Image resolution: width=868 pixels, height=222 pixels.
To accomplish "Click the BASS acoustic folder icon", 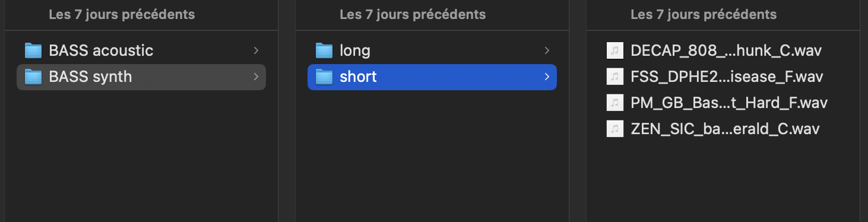I will (x=33, y=50).
